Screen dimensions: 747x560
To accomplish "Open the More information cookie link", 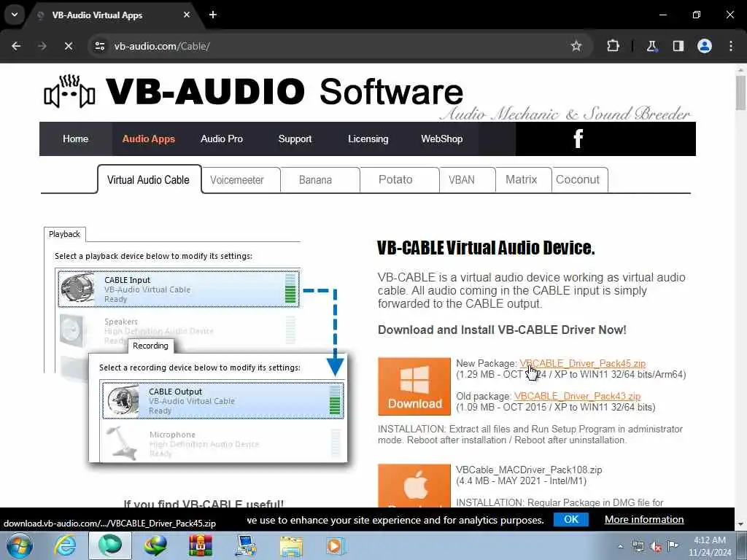I will coord(644,519).
